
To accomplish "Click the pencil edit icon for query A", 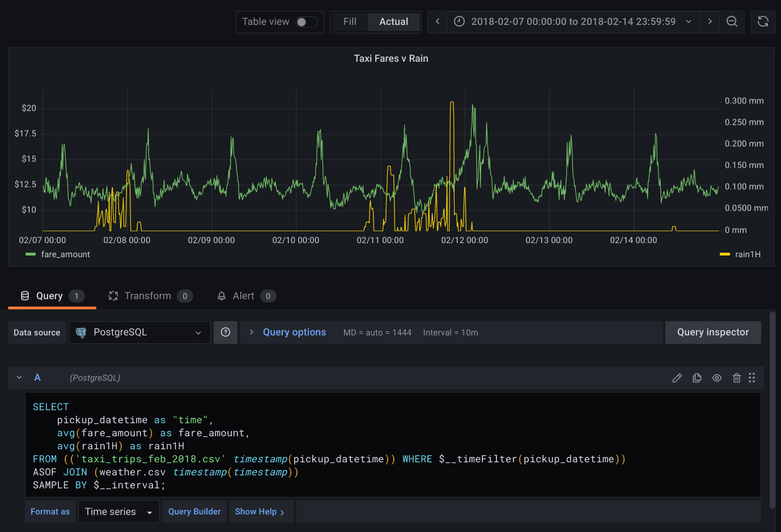I will coord(677,378).
